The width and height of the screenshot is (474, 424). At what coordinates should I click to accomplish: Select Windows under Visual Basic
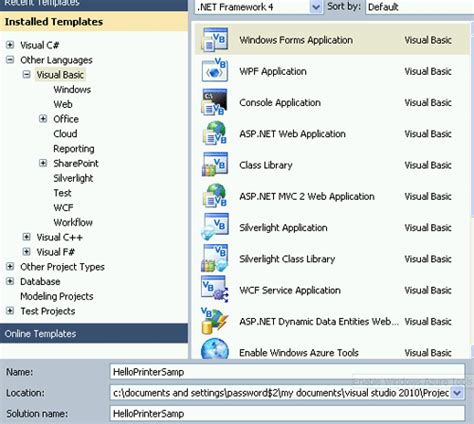(x=72, y=89)
